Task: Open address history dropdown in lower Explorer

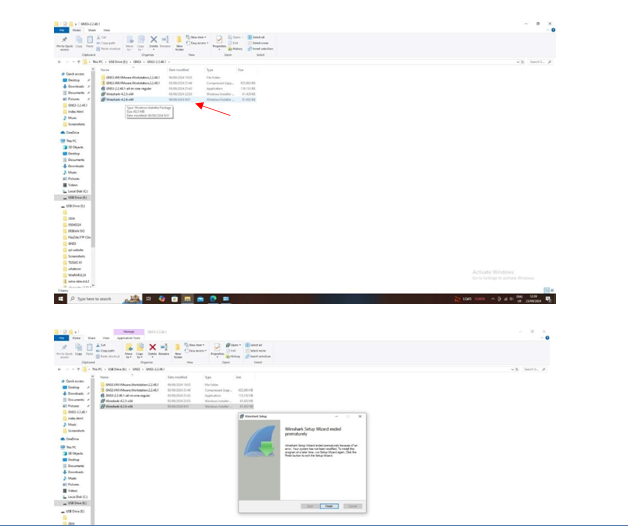Action: click(x=512, y=369)
